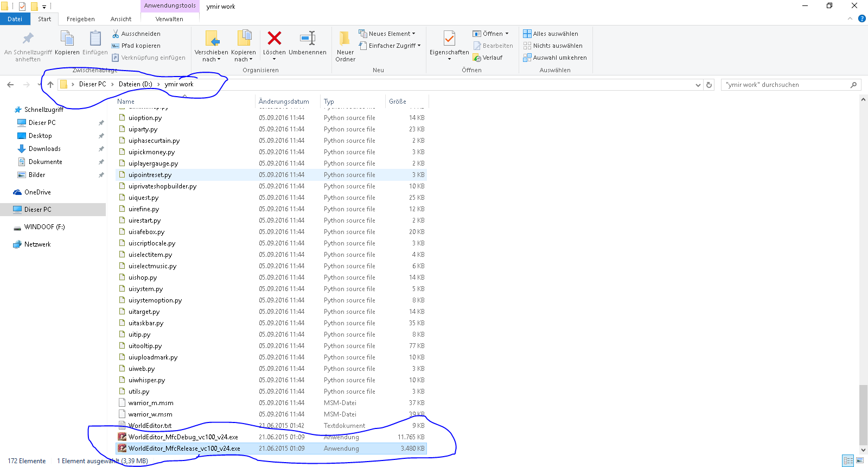Click the Ausschneiden scissors icon
The width and height of the screenshot is (868, 467).
click(x=116, y=34)
